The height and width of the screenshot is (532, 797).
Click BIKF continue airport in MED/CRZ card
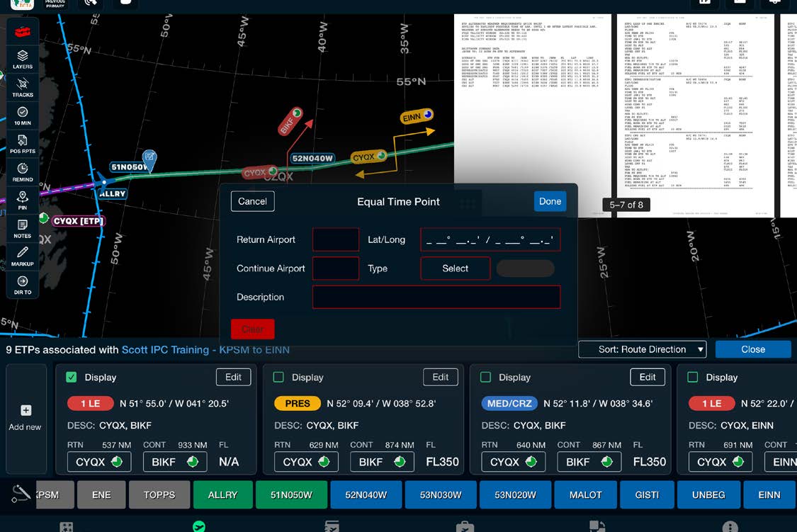click(589, 462)
